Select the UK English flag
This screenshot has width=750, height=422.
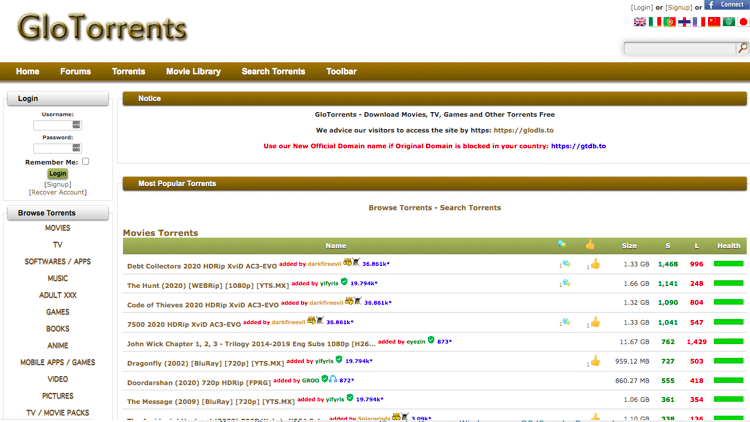[x=640, y=22]
